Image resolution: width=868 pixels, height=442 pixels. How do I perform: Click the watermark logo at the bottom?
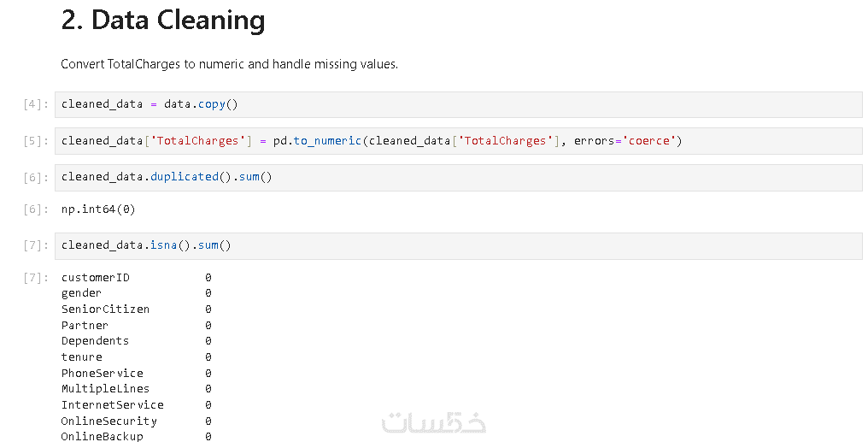433,422
